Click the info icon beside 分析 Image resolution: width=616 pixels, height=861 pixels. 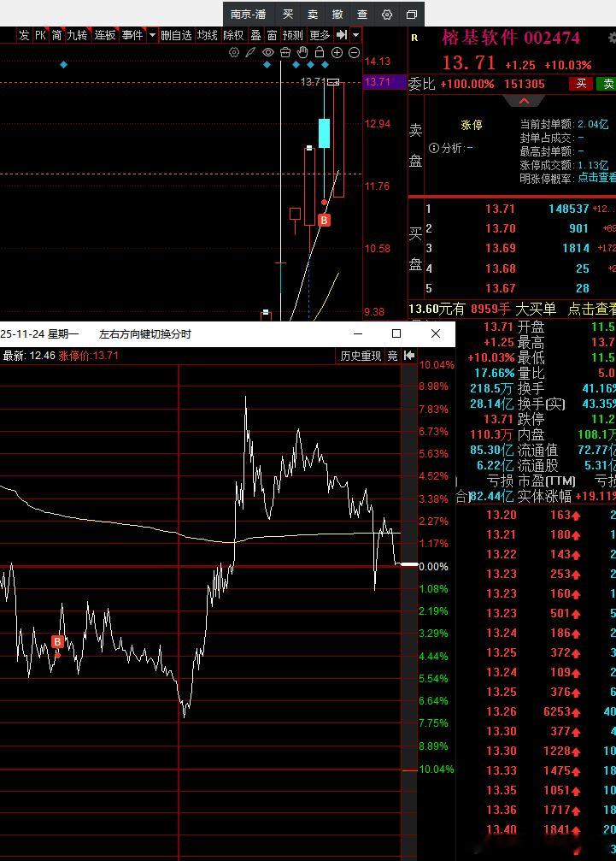[x=434, y=148]
